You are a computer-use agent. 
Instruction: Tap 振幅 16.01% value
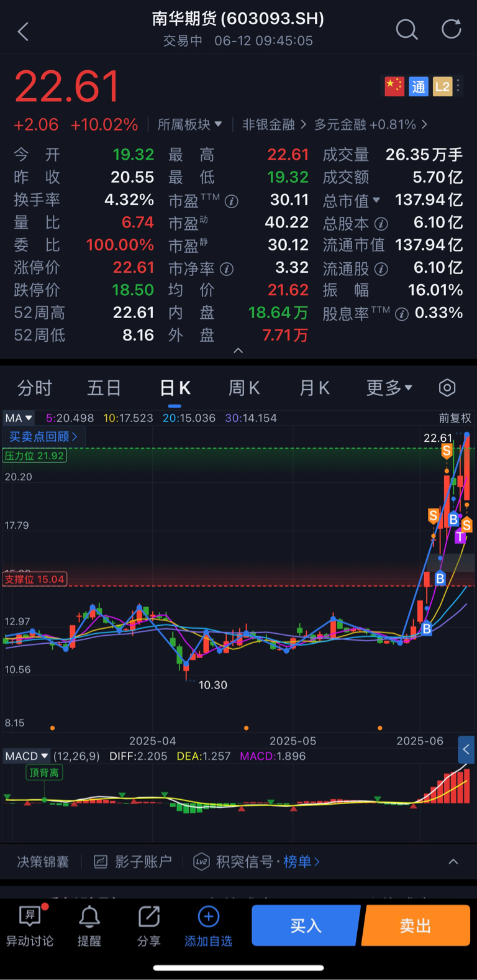click(435, 290)
